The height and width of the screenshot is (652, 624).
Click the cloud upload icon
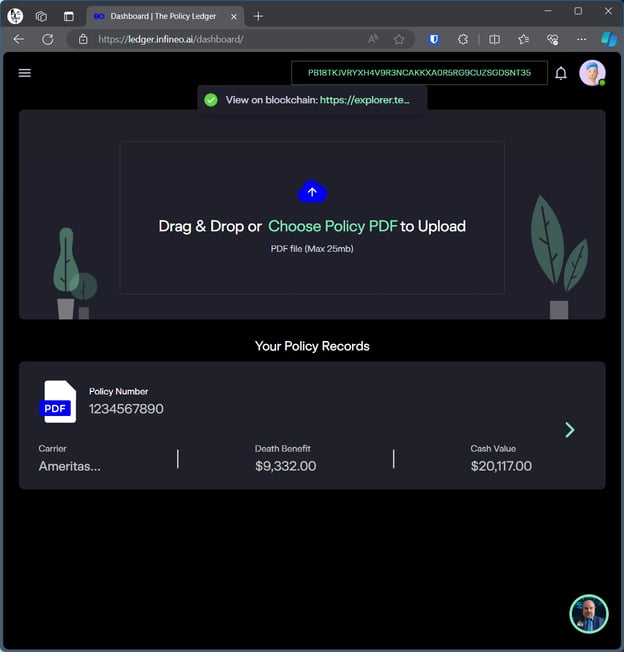[x=312, y=192]
